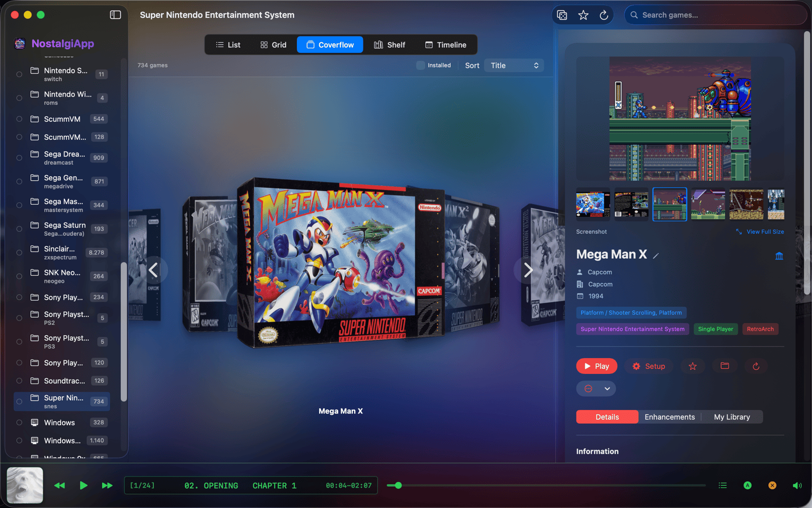Viewport: 812px width, 508px height.
Task: Select the Sinclair zxspectrum radio circle
Action: [19, 252]
